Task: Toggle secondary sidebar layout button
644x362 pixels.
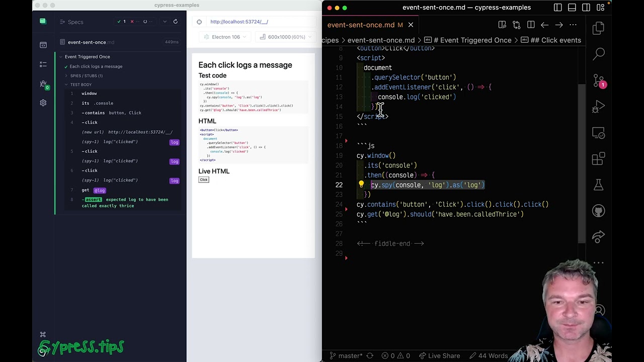Action: pyautogui.click(x=586, y=8)
